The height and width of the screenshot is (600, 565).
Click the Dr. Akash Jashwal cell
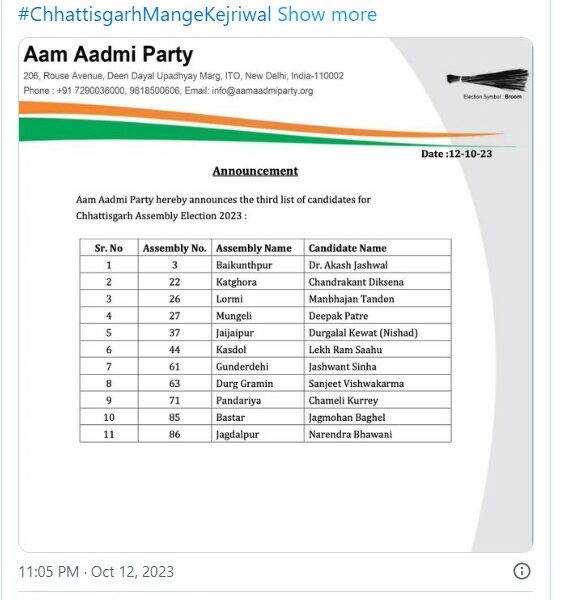[x=378, y=265]
